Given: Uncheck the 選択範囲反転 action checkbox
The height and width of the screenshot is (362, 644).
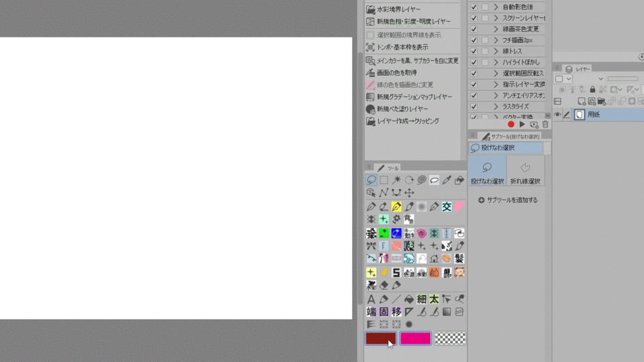Looking at the screenshot, I should tap(474, 74).
